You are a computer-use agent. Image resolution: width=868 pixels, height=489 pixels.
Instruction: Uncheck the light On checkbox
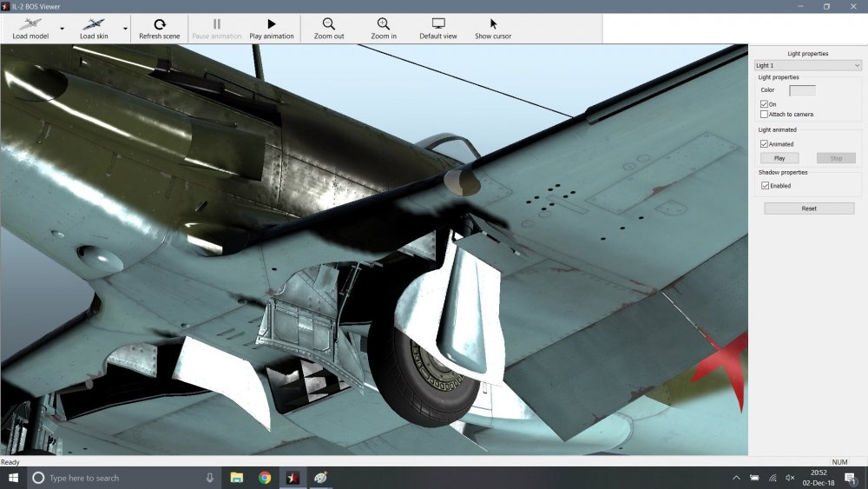click(x=765, y=104)
